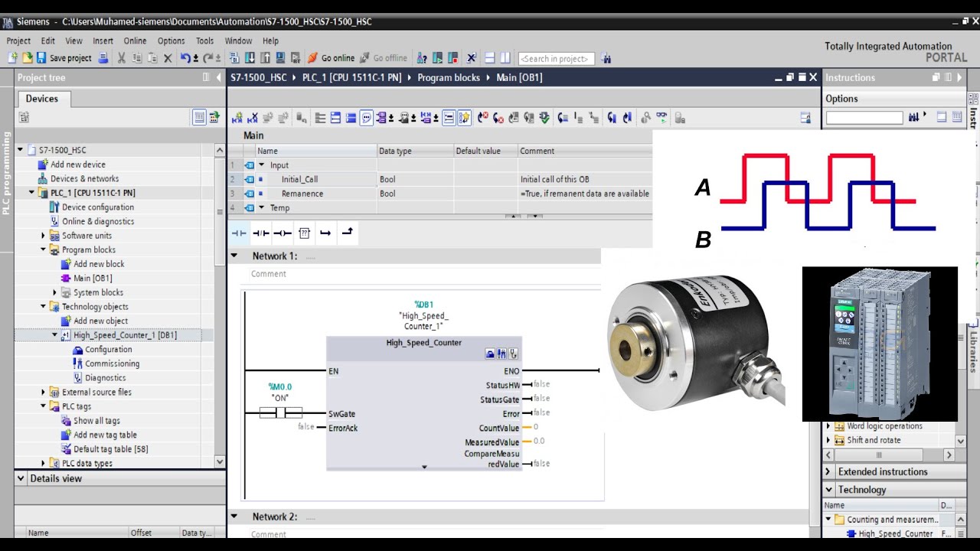Image resolution: width=980 pixels, height=551 pixels.
Task: Collapse the Details view panel
Action: 21,478
